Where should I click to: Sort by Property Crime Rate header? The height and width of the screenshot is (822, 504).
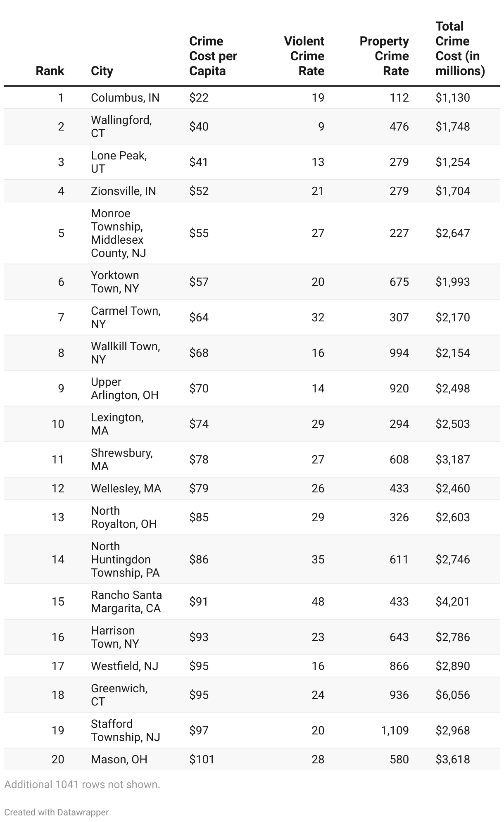point(384,56)
